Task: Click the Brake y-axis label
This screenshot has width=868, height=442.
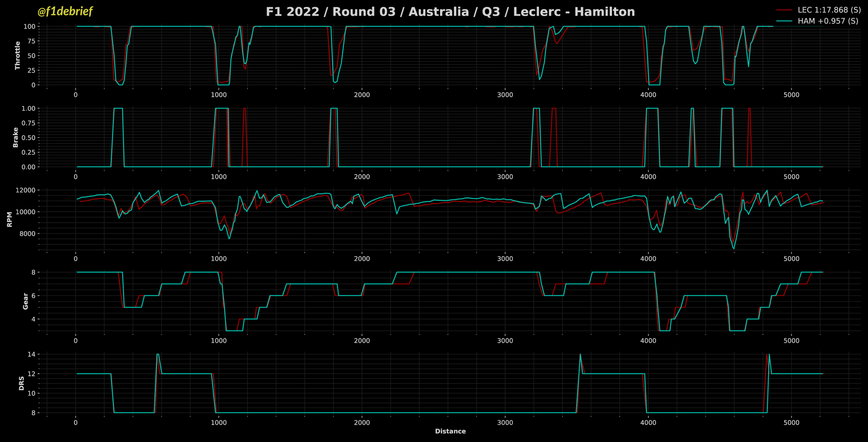Action: [16, 137]
